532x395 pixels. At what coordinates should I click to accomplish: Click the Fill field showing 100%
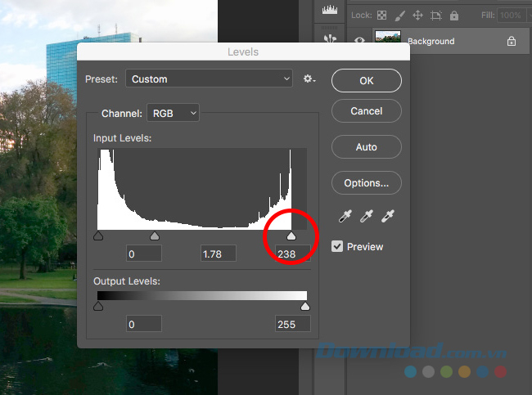click(x=511, y=16)
